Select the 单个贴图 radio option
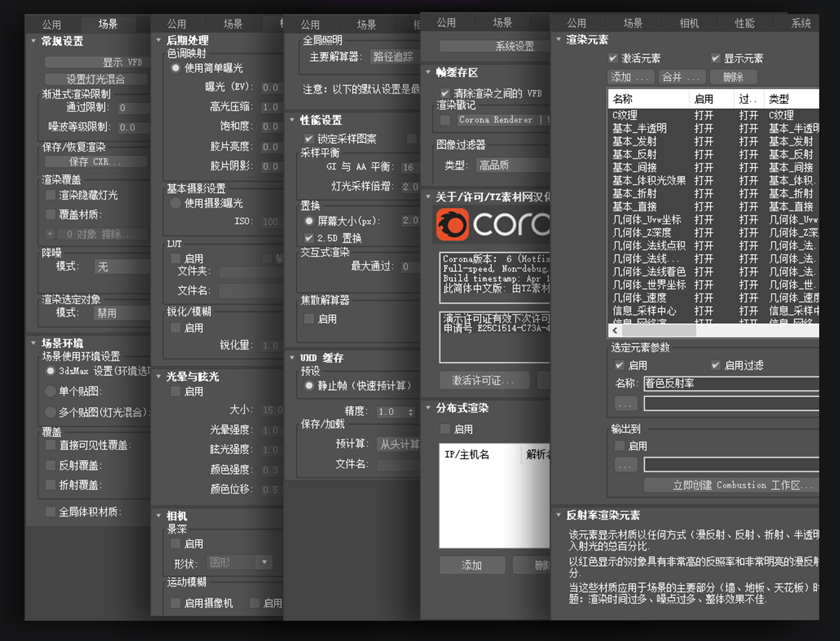The width and height of the screenshot is (840, 641). 50,392
